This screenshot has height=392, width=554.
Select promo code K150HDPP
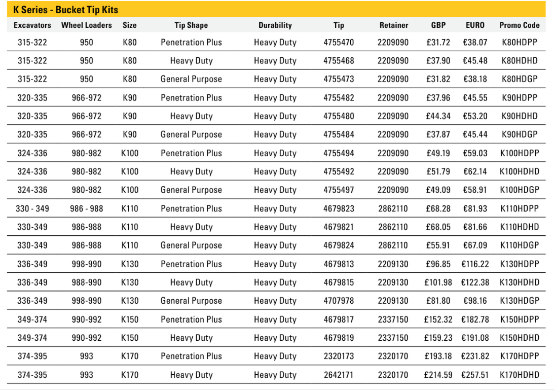point(520,319)
